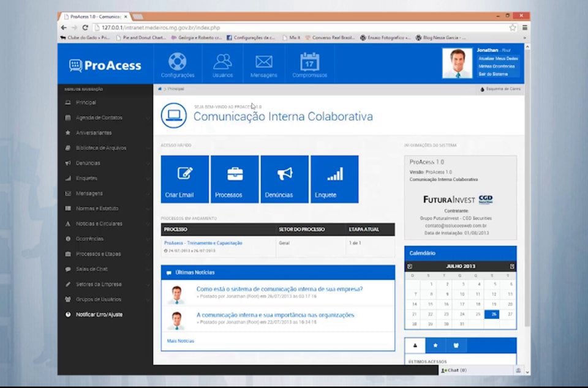Open the Chat (0) bar

(476, 370)
